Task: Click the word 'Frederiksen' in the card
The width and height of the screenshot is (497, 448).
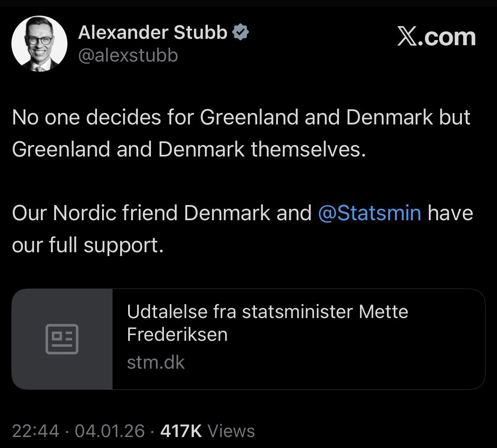Action: (x=177, y=335)
